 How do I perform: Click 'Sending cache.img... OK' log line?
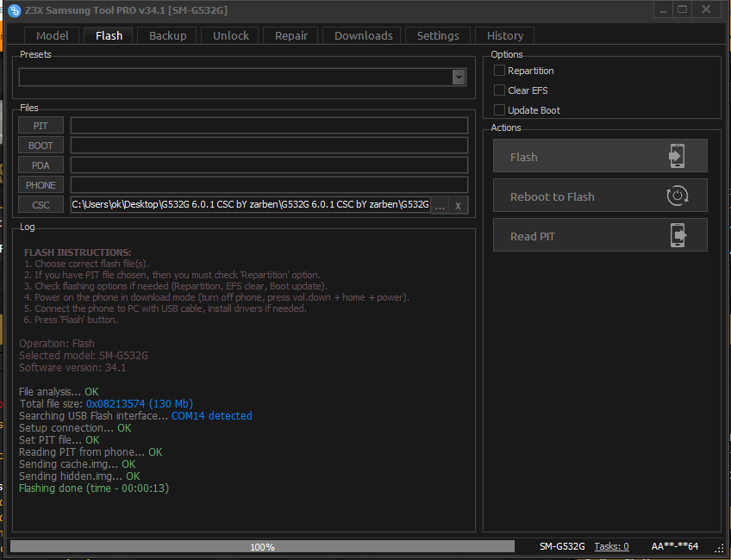[77, 464]
